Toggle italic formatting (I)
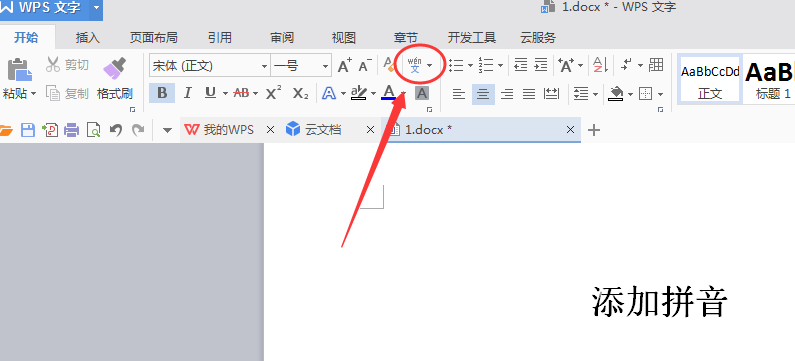Viewport: 795px width, 361px height. coord(188,93)
